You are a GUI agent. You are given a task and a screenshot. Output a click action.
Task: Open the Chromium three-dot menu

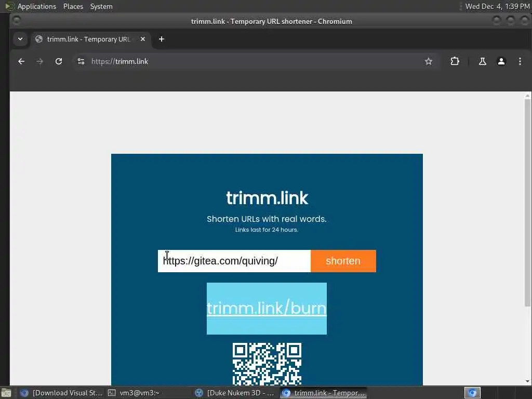click(x=520, y=61)
